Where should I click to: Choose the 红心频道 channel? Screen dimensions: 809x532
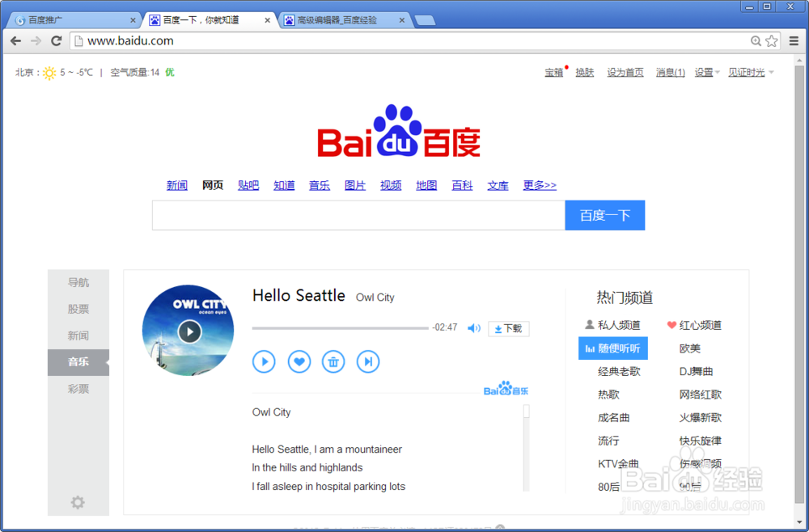694,325
